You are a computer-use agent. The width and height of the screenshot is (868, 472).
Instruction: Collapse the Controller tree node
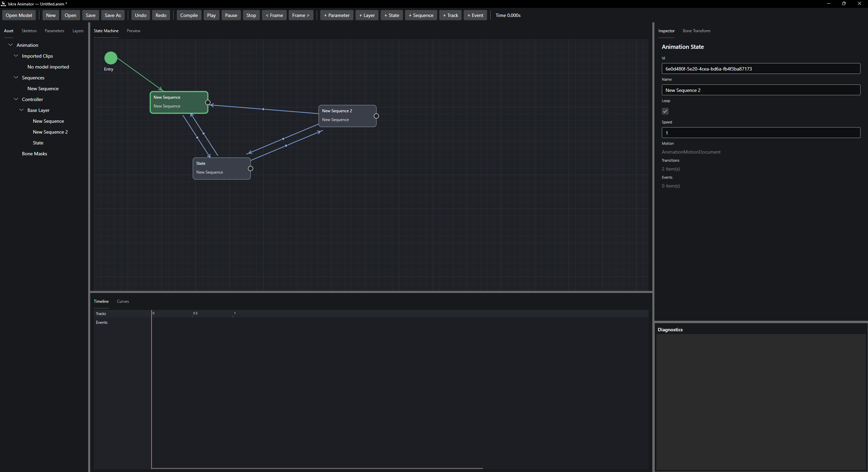[16, 99]
